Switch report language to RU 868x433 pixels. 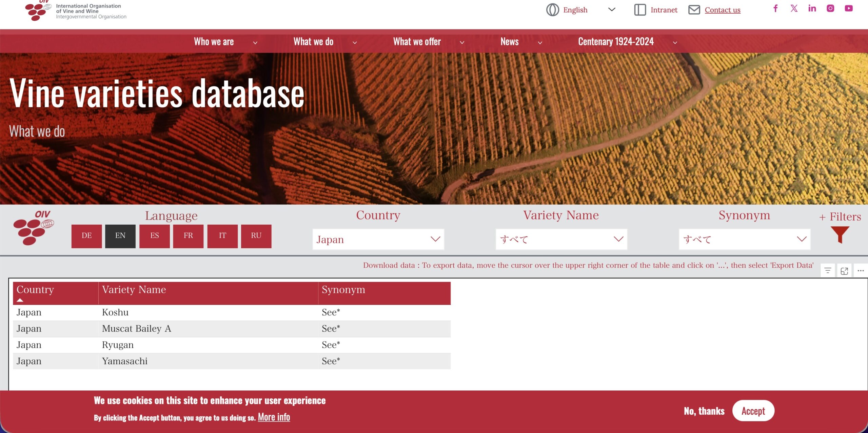(256, 236)
